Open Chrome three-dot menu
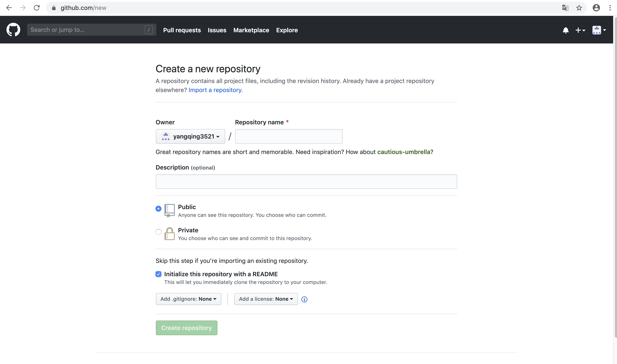The height and width of the screenshot is (364, 617). [x=610, y=8]
